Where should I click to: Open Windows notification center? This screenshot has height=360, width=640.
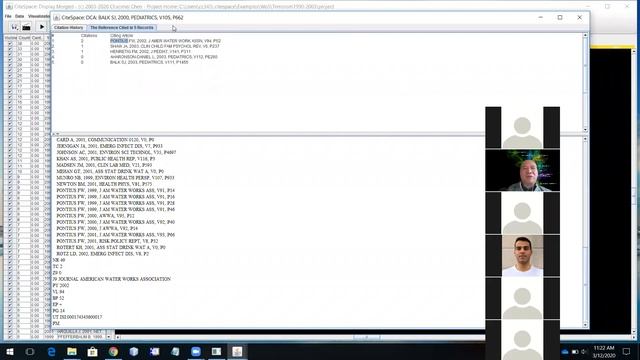pos(627,351)
